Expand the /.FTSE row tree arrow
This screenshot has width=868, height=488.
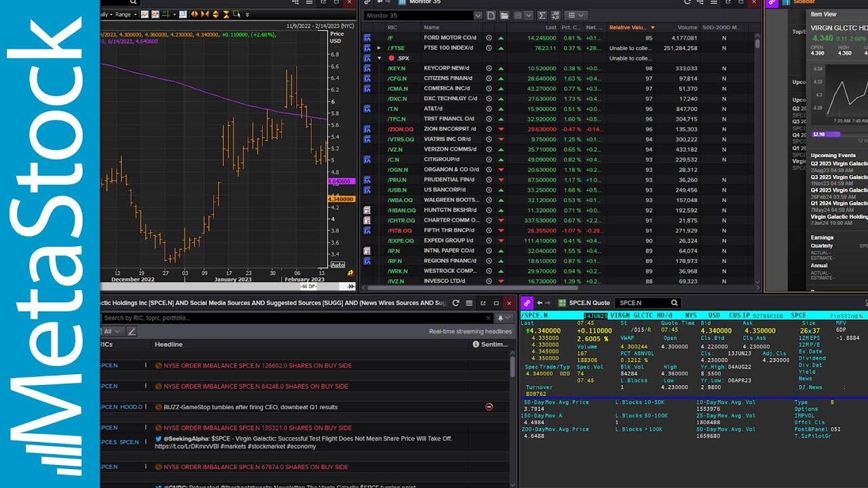(x=380, y=48)
